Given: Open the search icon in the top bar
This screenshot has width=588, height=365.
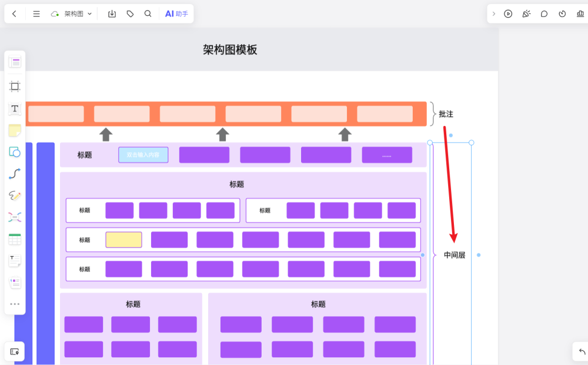Looking at the screenshot, I should [x=148, y=13].
